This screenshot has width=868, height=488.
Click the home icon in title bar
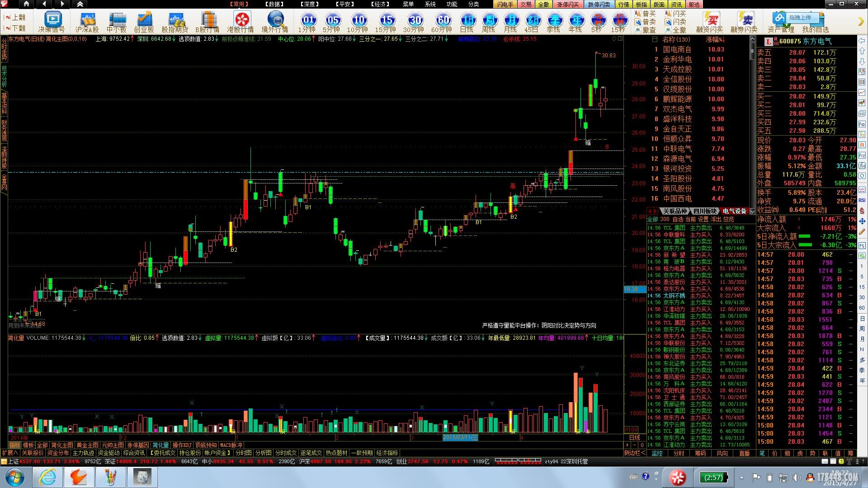26,4
